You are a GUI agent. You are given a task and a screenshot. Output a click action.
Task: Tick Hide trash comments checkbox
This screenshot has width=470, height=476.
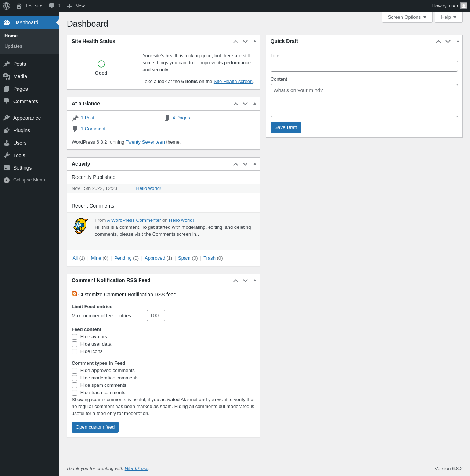(75, 393)
